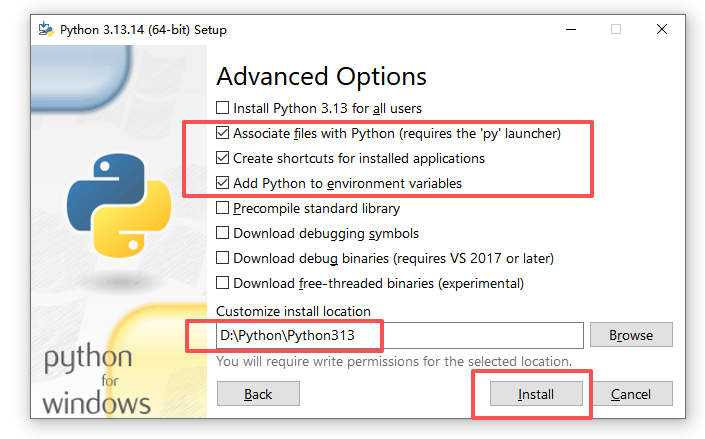Uncheck Add Python to environment variables
Viewport: 705px width, 439px height.
222,183
